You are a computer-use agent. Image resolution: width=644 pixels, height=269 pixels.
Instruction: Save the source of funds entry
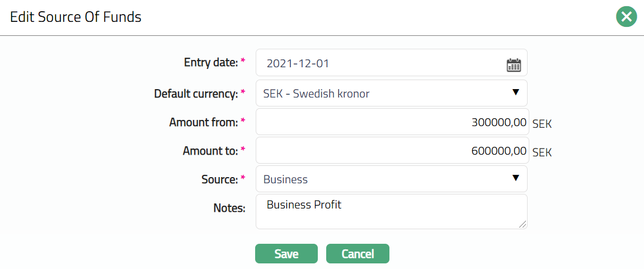(286, 254)
